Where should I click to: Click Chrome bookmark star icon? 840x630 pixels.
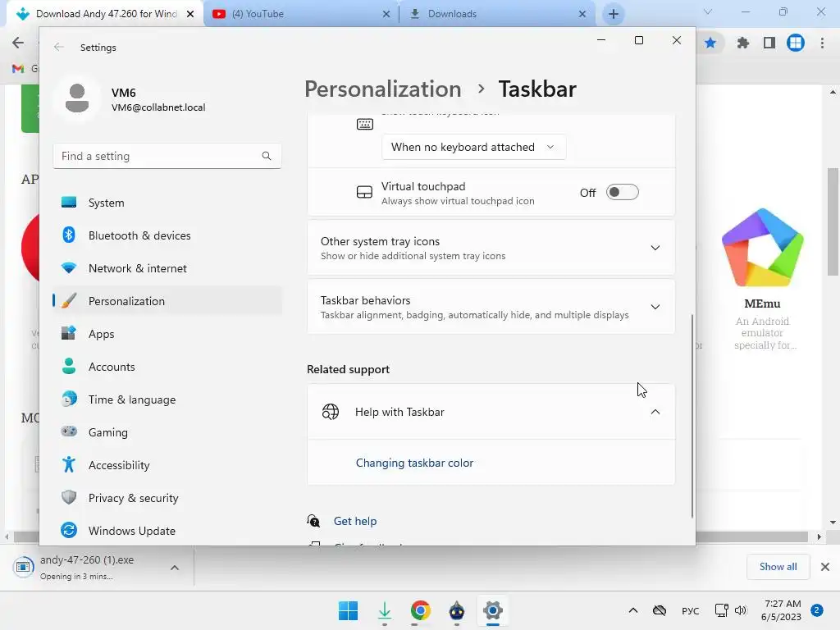710,43
